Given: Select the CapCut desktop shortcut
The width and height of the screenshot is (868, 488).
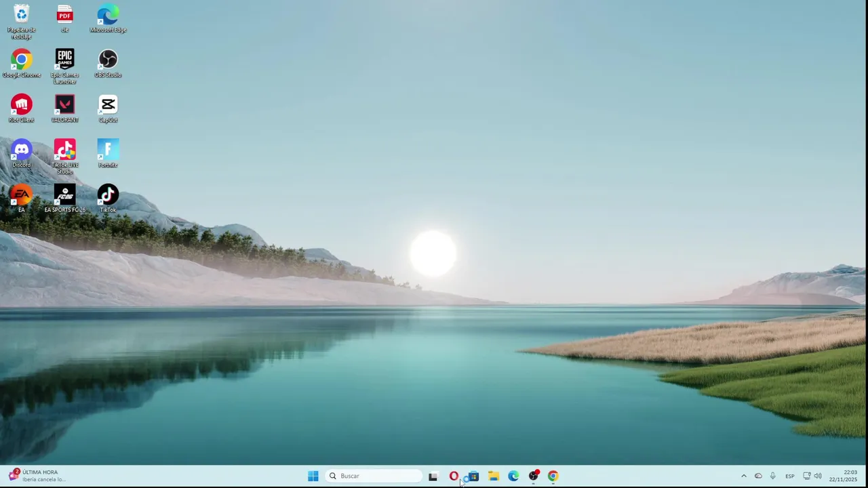Looking at the screenshot, I should (108, 108).
